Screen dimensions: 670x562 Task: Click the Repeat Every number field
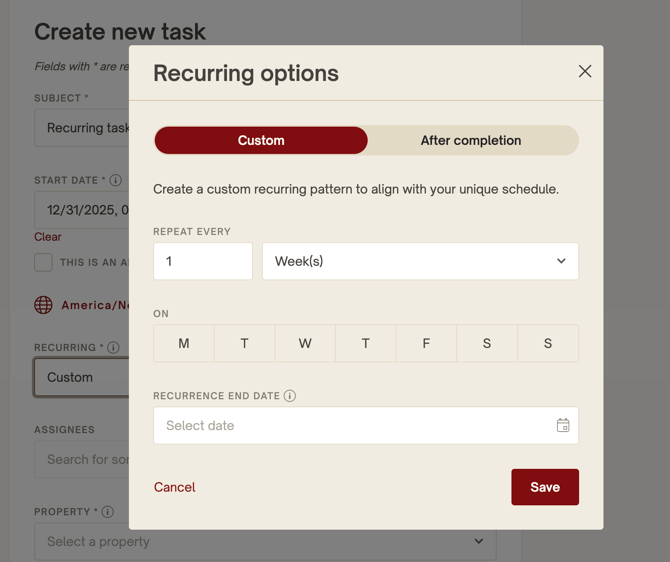coord(203,261)
